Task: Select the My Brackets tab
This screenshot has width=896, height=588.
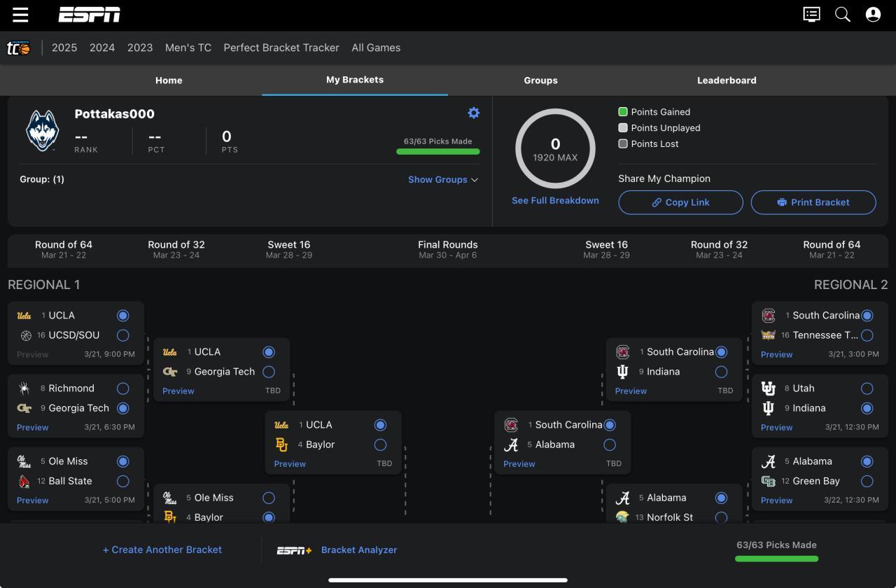Action: [355, 80]
